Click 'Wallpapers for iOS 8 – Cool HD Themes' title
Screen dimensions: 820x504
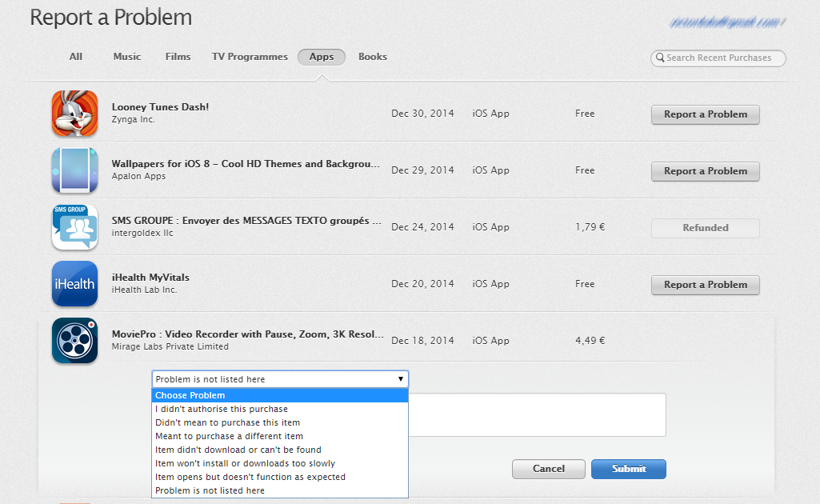click(x=246, y=164)
